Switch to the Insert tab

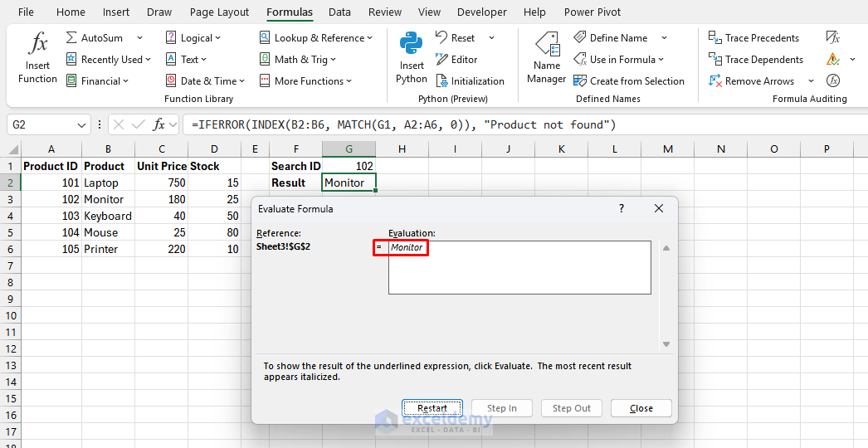coord(116,12)
